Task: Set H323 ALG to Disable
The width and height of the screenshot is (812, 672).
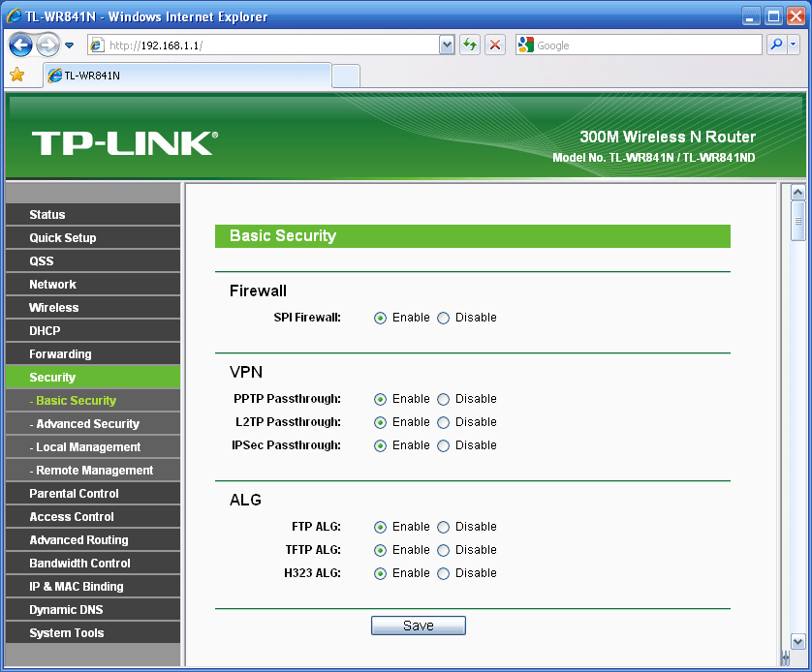Action: (444, 573)
